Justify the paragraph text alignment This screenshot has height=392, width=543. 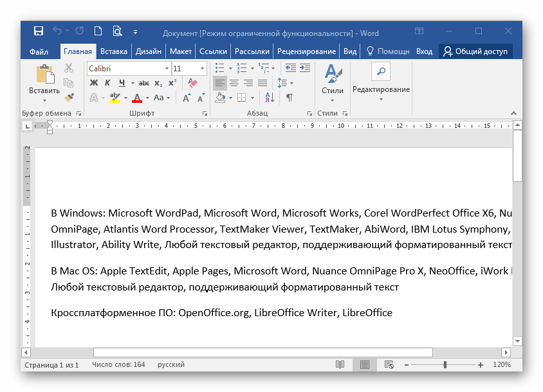(262, 83)
